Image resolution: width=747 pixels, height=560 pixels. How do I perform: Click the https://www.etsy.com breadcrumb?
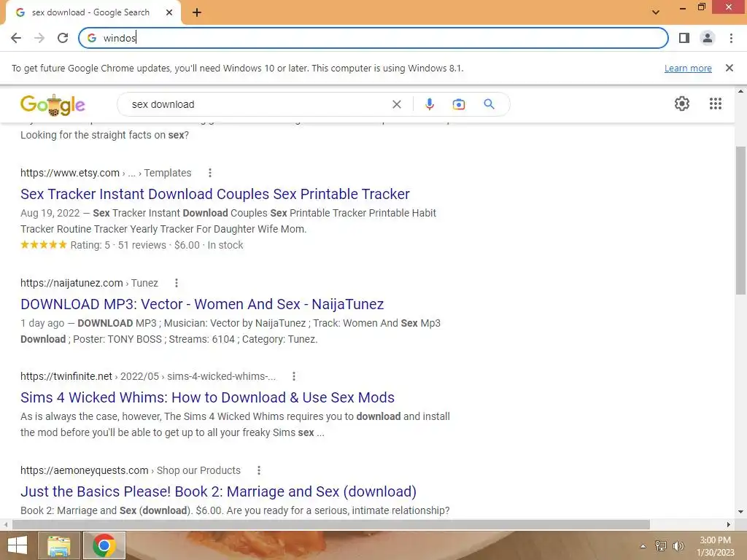tap(69, 173)
